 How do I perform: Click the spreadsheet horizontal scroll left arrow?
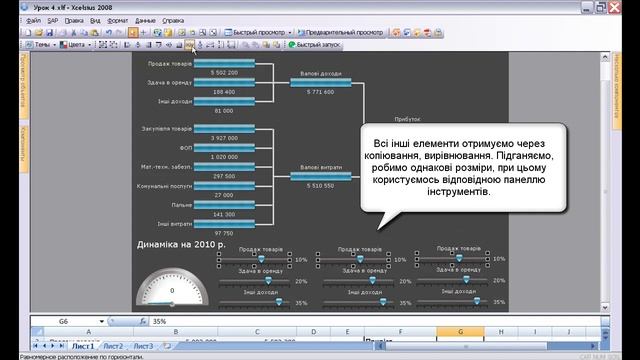[x=380, y=346]
